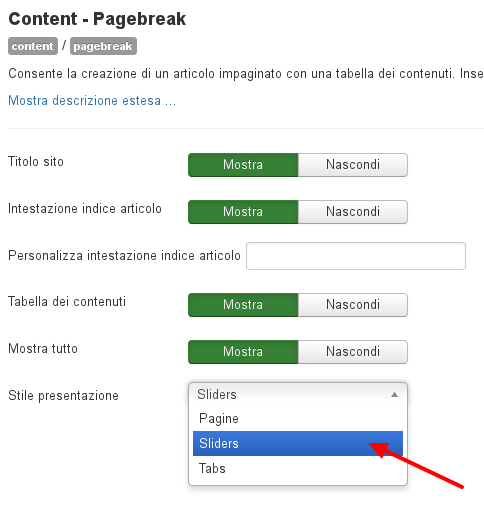Open Mostra descrizione estesa link
The image size is (484, 515).
92,100
